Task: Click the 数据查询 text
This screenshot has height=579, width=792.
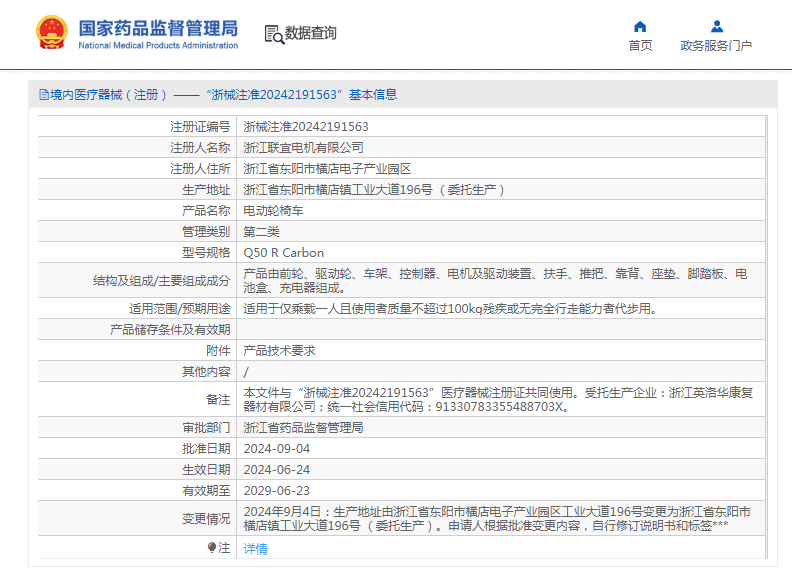Action: [x=311, y=33]
